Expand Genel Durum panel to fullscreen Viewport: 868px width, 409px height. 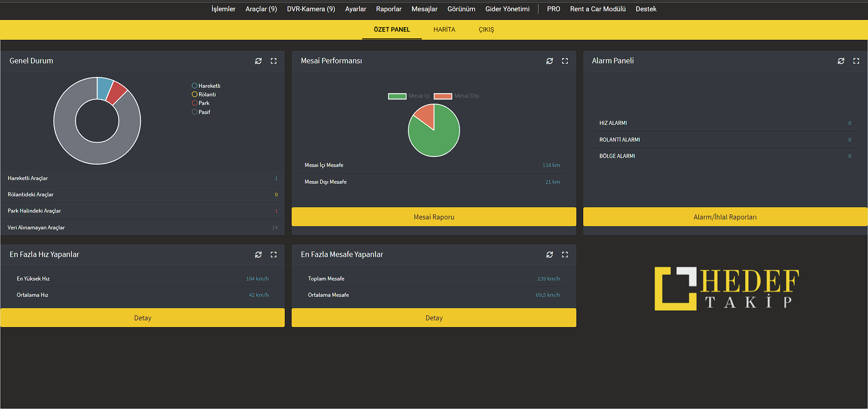(x=274, y=61)
